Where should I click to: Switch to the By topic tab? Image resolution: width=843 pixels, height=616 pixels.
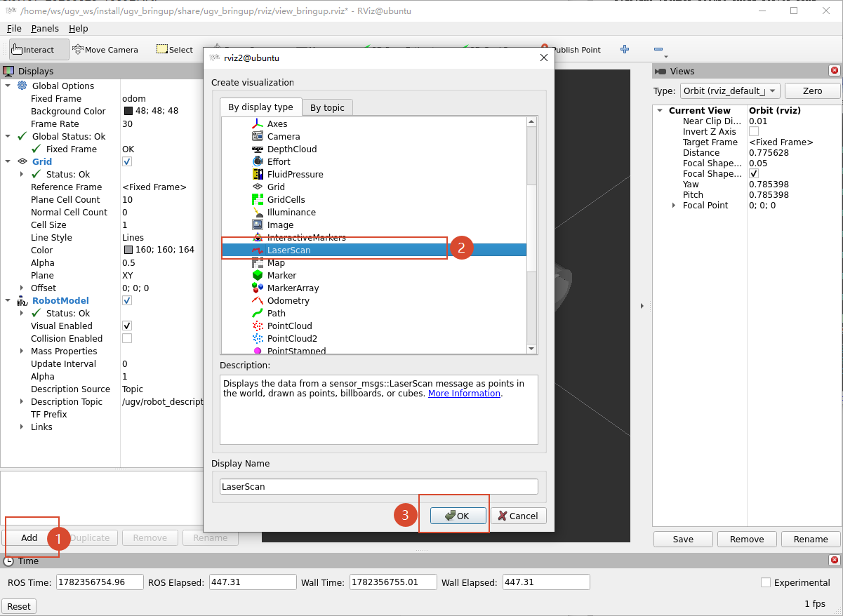coord(327,107)
